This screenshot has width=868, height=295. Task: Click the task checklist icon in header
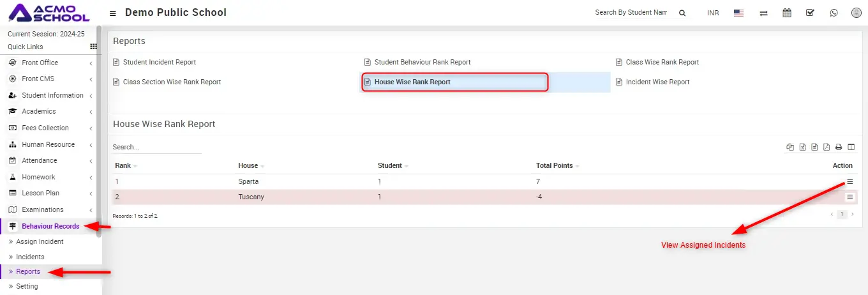point(810,13)
